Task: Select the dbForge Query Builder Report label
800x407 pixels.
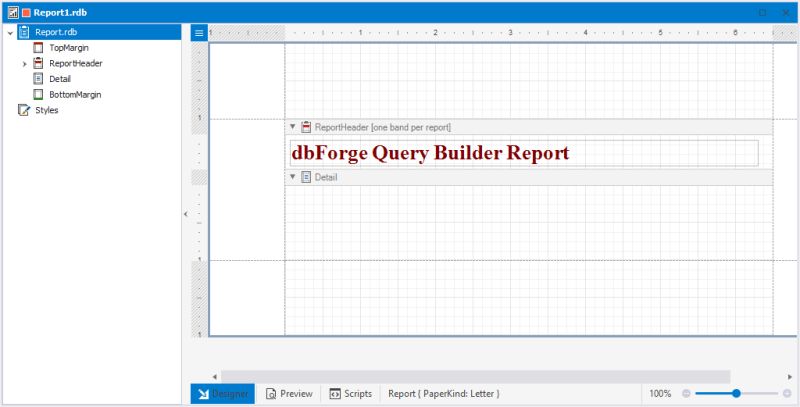Action: click(x=524, y=153)
